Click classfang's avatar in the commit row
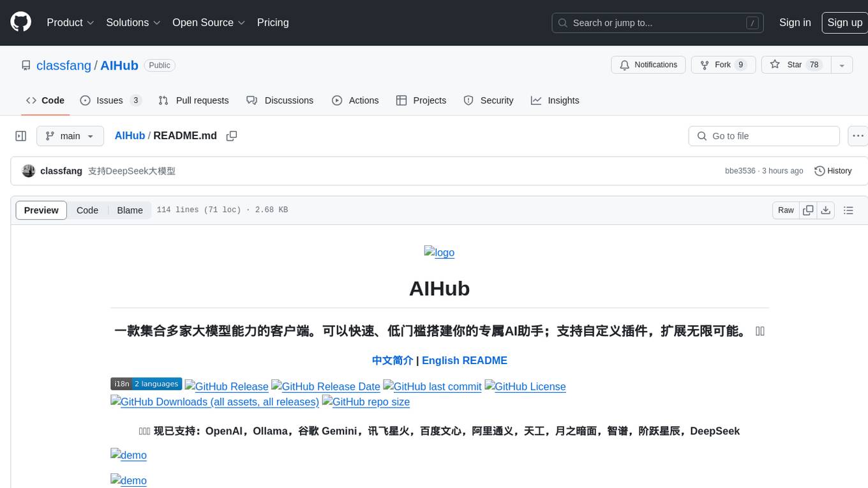868x488 pixels. [29, 171]
